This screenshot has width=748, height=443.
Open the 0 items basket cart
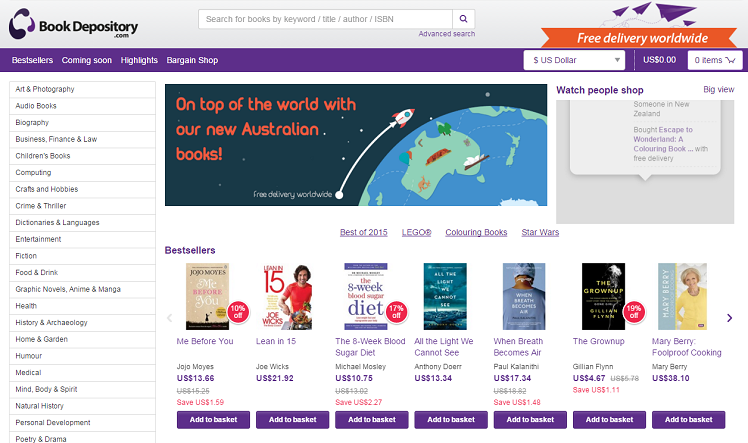(715, 60)
